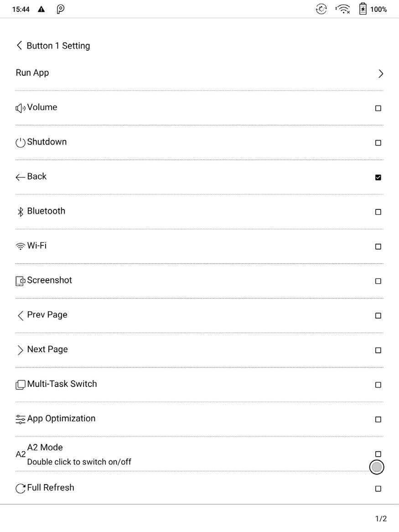Screen dimensions: 399x532
Task: Click the Bluetooth symbol icon
Action: (x=20, y=212)
